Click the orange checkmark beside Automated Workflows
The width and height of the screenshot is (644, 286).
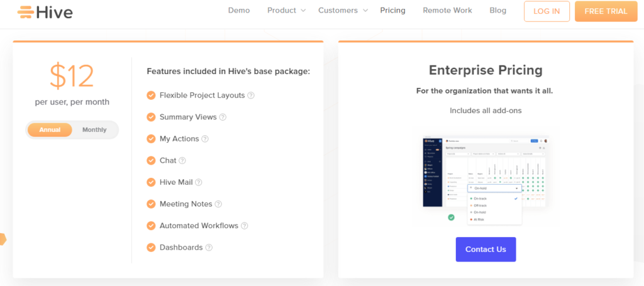coord(151,226)
